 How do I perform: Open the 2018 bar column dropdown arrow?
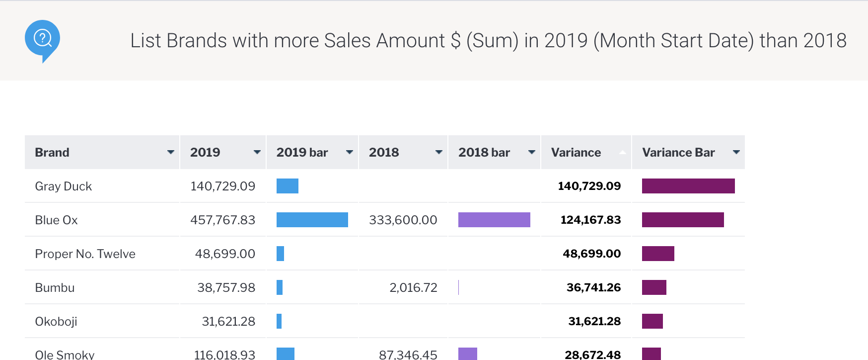pyautogui.click(x=531, y=152)
